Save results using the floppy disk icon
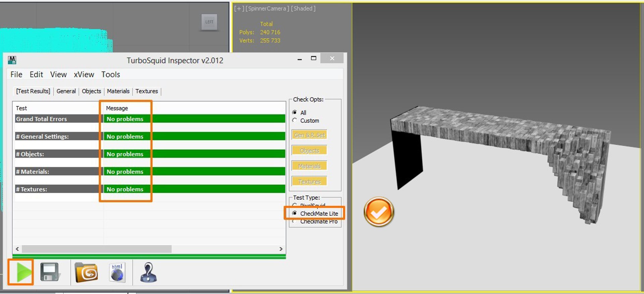 tap(50, 272)
